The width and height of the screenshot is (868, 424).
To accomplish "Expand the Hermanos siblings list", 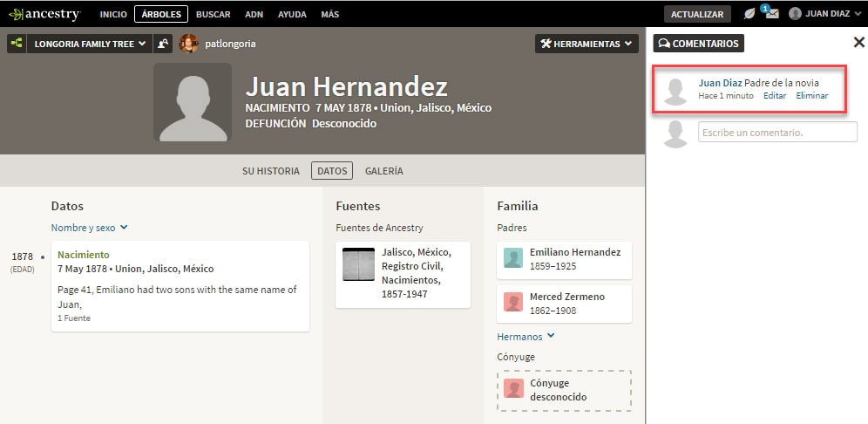I will (526, 337).
